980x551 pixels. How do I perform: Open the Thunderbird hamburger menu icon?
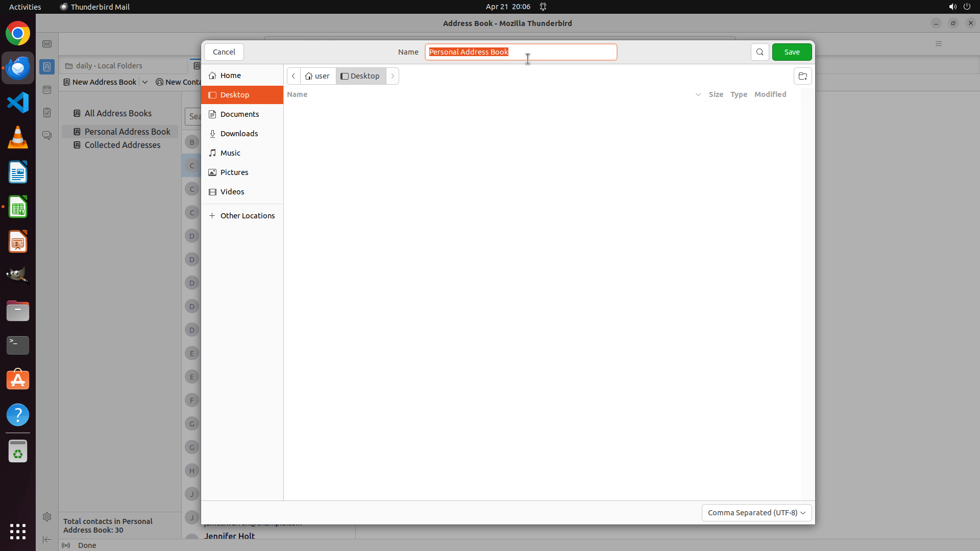[938, 44]
